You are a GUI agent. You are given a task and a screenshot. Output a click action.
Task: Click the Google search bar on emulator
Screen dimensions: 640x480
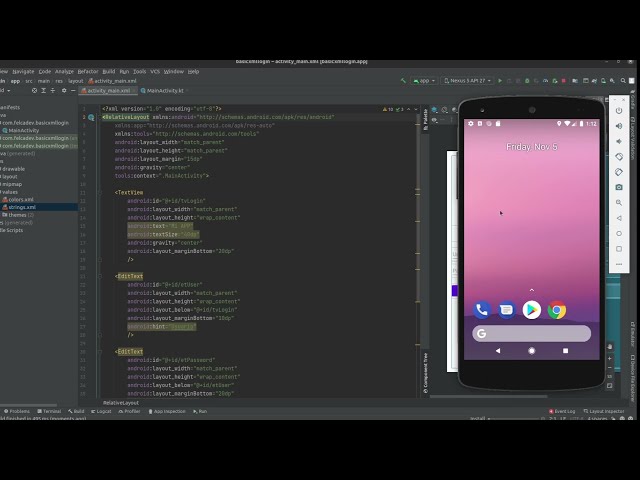531,333
